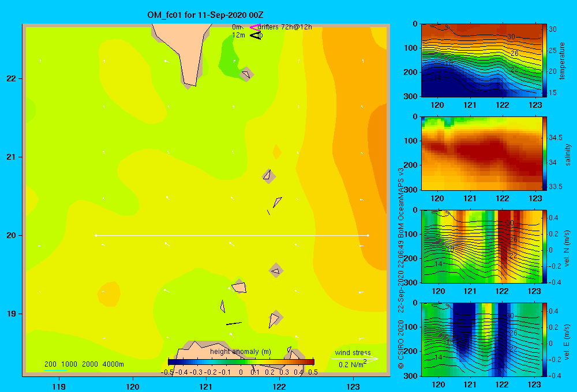Click the '14' isotherm label in temperature plot
This screenshot has width=577, height=392.
(437, 78)
